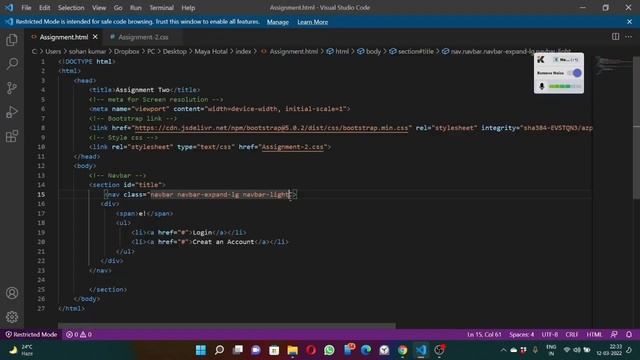The width and height of the screenshot is (640, 360).
Task: Open the editor More Actions ellipsis
Action: (x=629, y=37)
